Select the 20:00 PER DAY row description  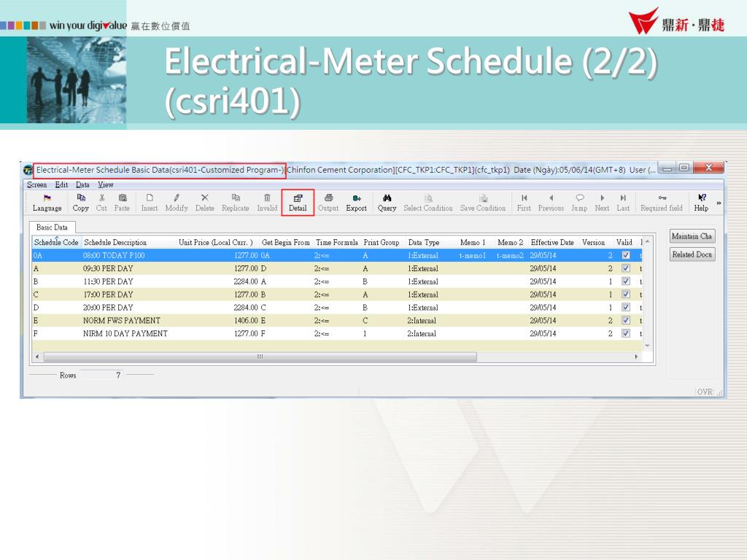coord(108,308)
